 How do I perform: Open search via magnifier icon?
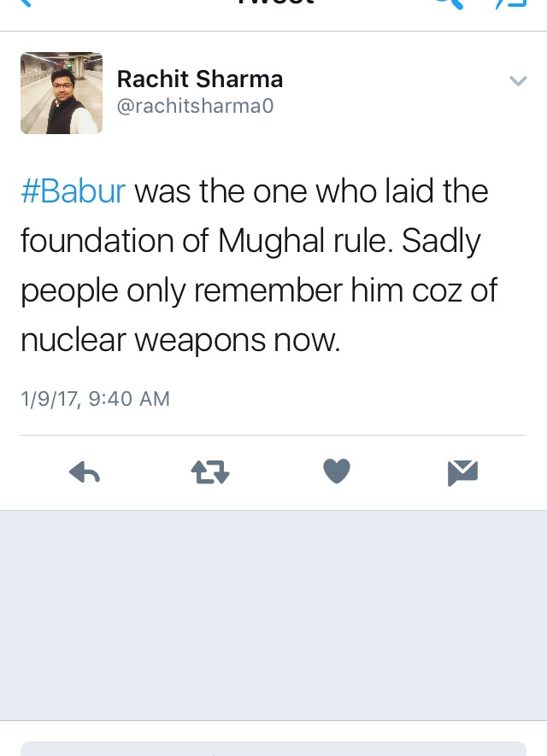tap(449, 4)
